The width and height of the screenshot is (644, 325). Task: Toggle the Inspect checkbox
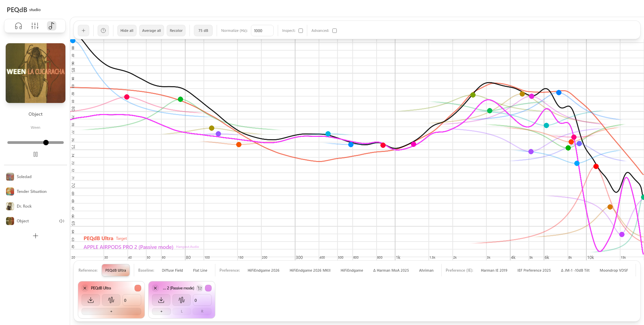(301, 31)
